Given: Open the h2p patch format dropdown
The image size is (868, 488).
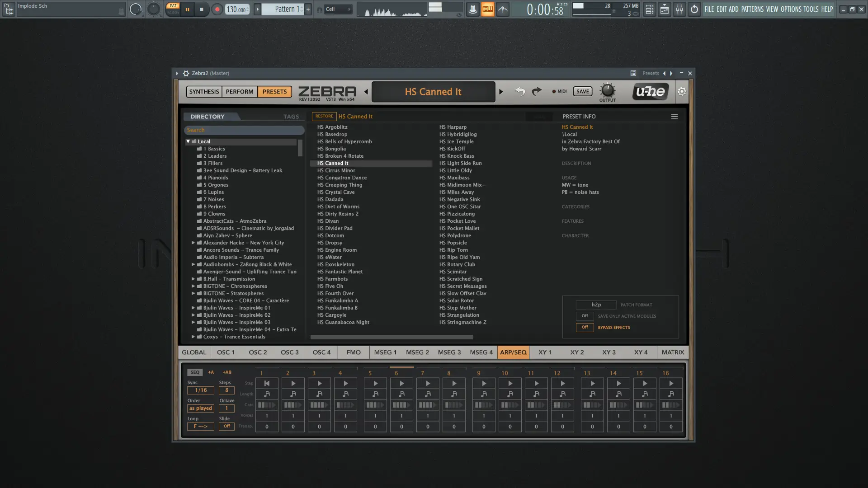Looking at the screenshot, I should click(596, 305).
